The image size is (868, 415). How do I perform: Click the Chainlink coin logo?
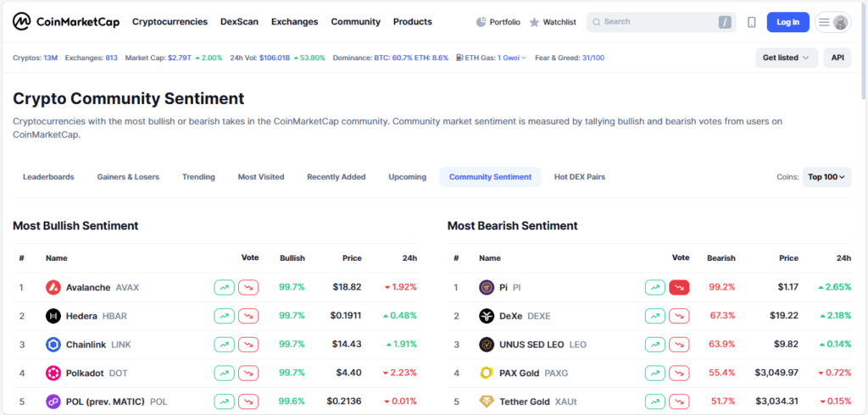(53, 344)
